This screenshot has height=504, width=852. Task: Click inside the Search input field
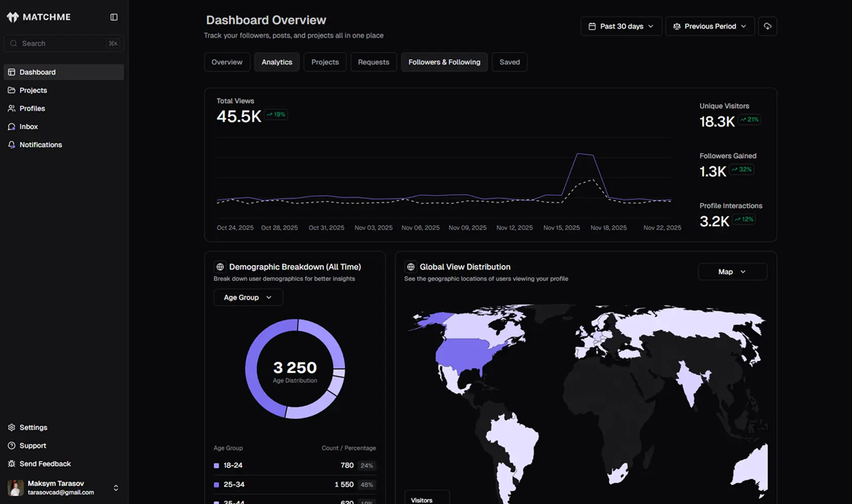(x=55, y=43)
